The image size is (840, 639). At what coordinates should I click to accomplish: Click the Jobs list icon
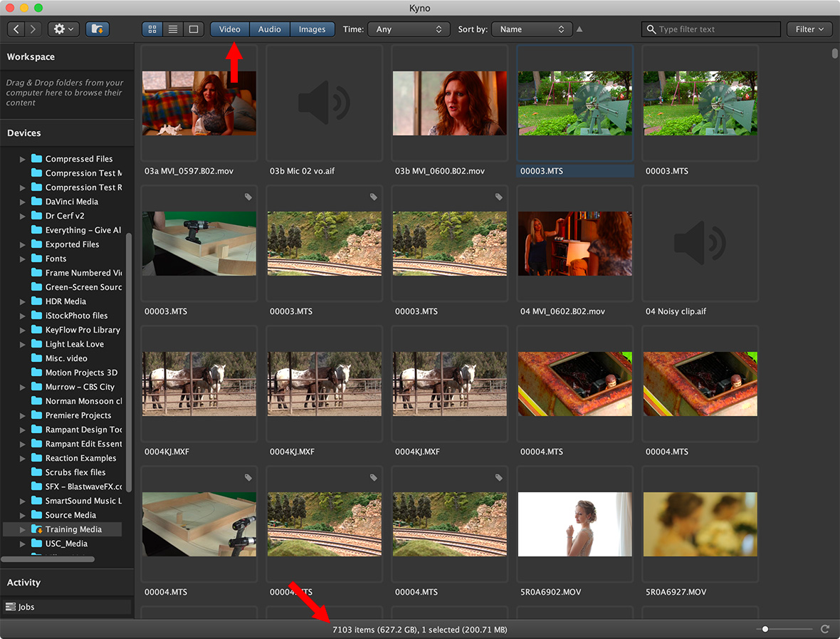(x=10, y=607)
